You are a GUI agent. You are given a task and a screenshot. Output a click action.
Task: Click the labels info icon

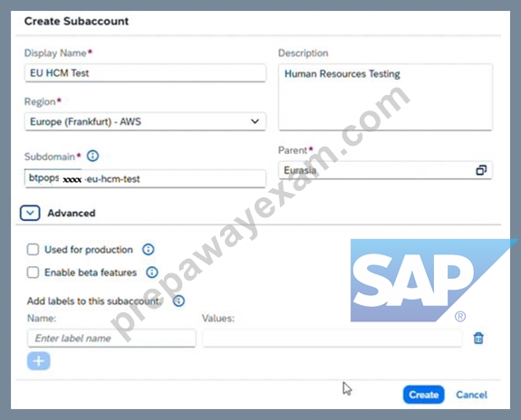tap(178, 301)
